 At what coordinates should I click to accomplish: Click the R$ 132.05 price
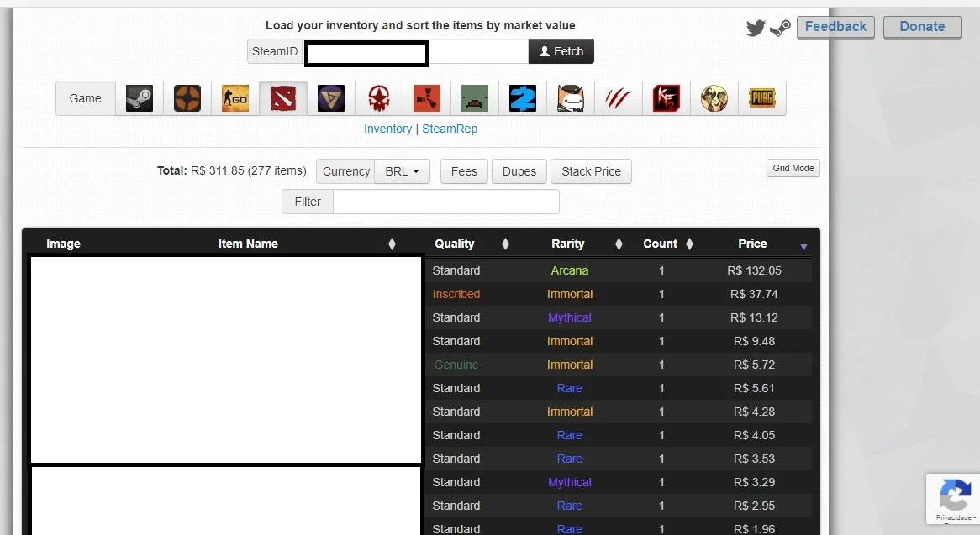tap(754, 271)
